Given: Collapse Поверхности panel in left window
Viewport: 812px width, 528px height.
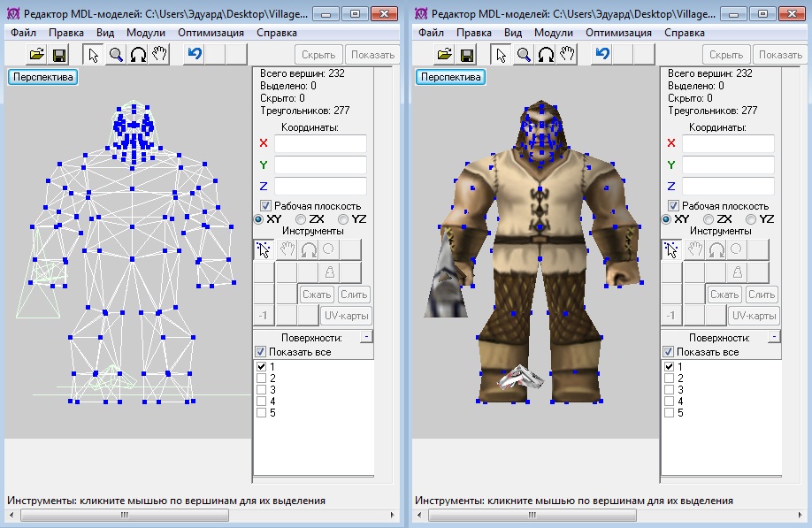Looking at the screenshot, I should 364,337.
